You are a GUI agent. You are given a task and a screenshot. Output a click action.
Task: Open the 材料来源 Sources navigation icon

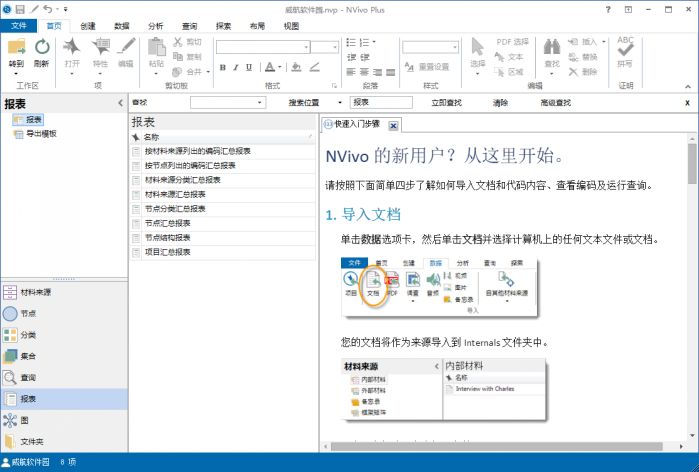coord(10,292)
